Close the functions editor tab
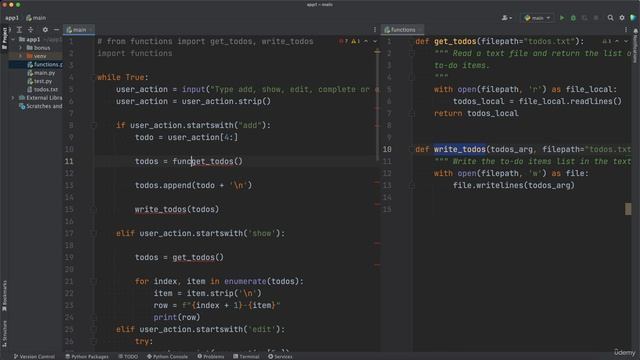Screen dimensions: 640x360 [x=420, y=30]
